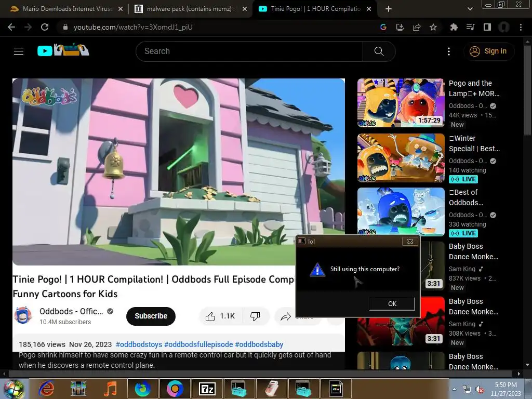Open Best of Oddbods live thumbnail
532x399 pixels.
click(401, 212)
